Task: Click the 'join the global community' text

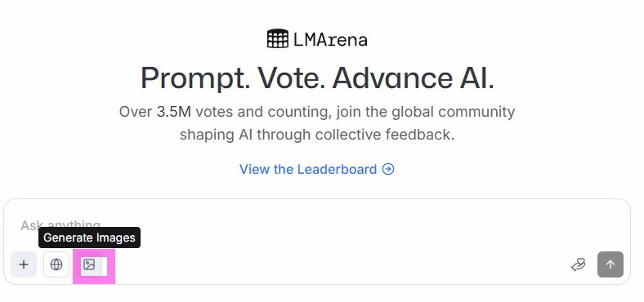Action: pyautogui.click(x=426, y=112)
